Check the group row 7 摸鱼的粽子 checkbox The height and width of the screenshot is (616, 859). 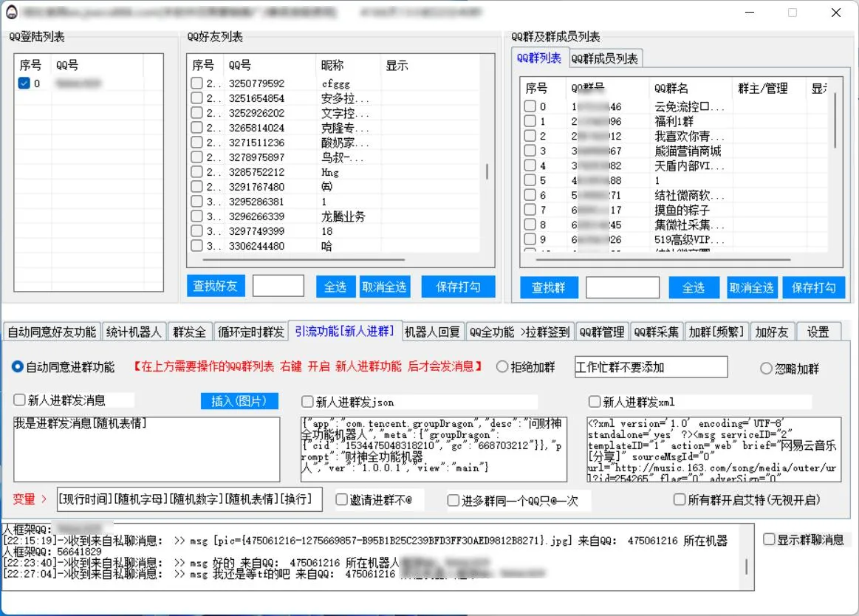(x=530, y=210)
